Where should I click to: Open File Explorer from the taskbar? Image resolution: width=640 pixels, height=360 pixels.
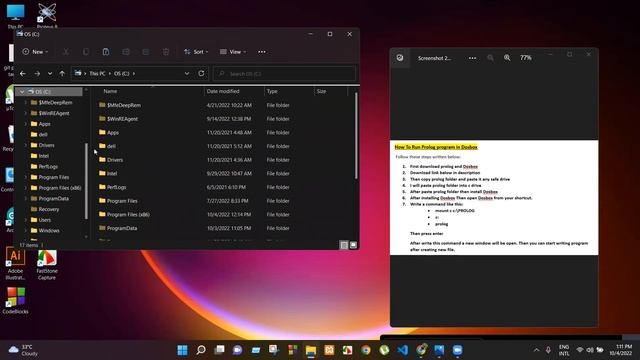pyautogui.click(x=311, y=350)
